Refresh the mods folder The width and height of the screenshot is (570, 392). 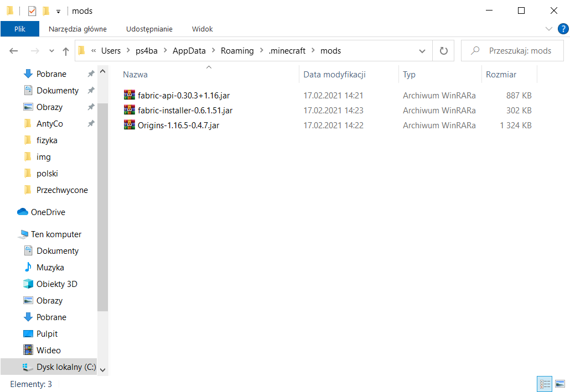pyautogui.click(x=443, y=51)
